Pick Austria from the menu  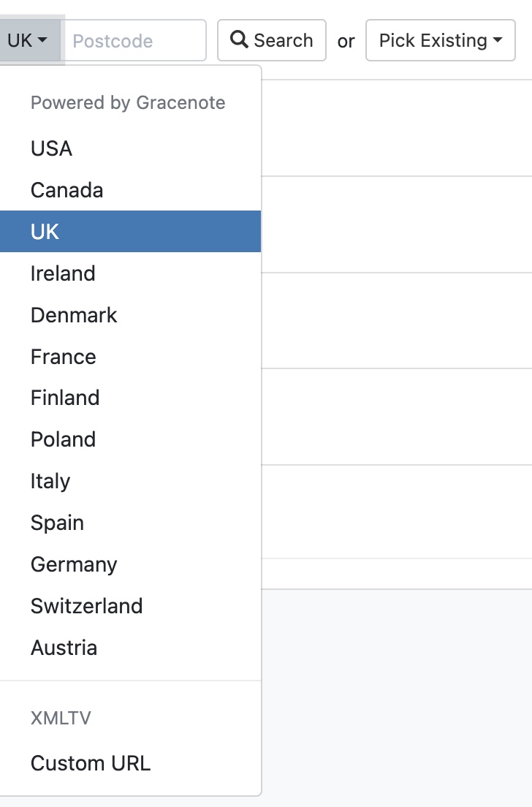coord(64,648)
